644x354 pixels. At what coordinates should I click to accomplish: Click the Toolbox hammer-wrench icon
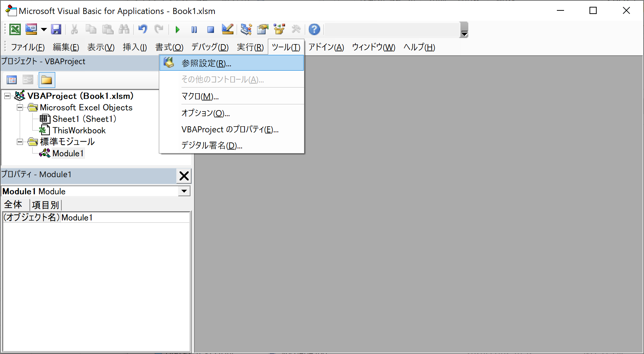point(296,29)
